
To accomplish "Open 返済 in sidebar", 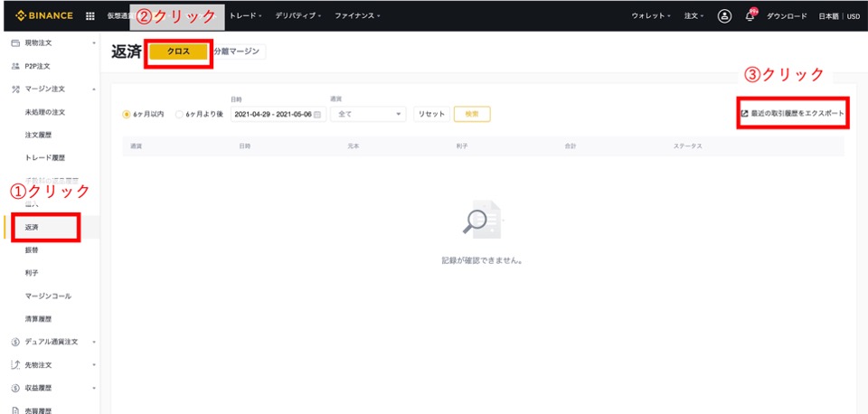I will pyautogui.click(x=32, y=227).
